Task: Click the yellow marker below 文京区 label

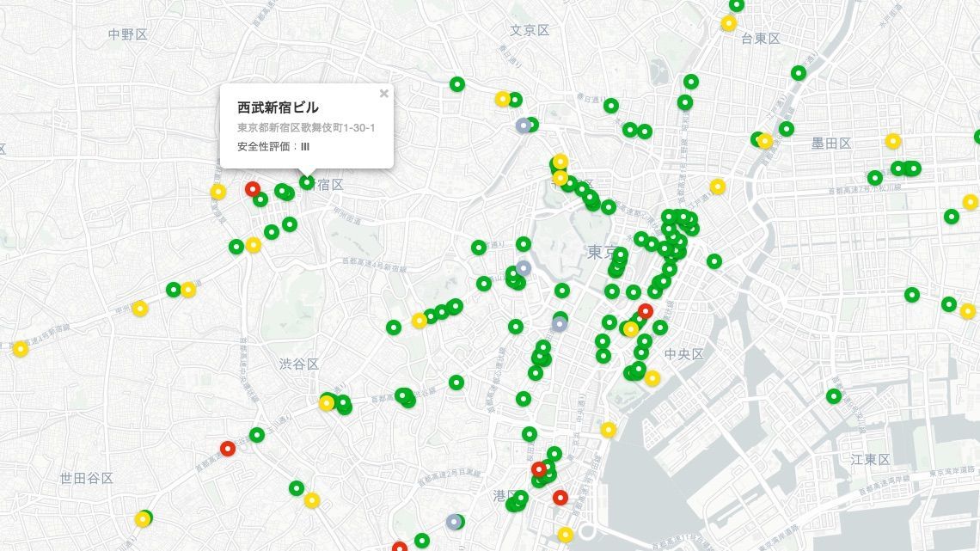Action: point(503,97)
